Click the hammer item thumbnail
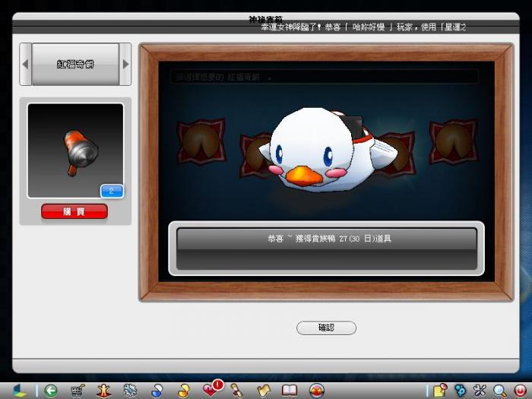Image resolution: width=532 pixels, height=399 pixels. click(x=75, y=150)
